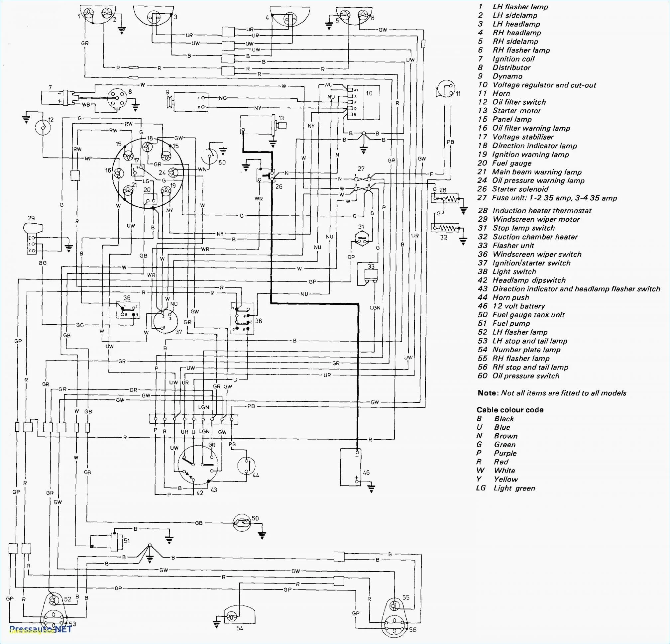Click colour code entry 'N Brown'

coord(497,436)
